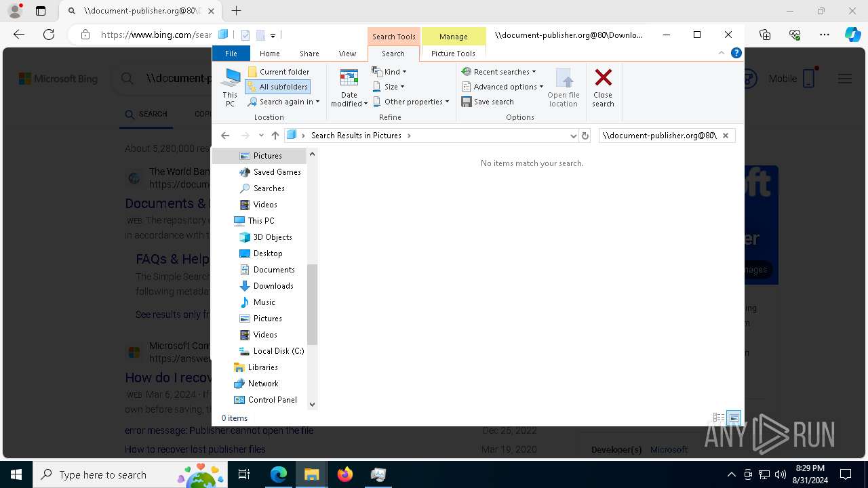Open notification center icon
This screenshot has height=488, width=868.
[x=846, y=474]
